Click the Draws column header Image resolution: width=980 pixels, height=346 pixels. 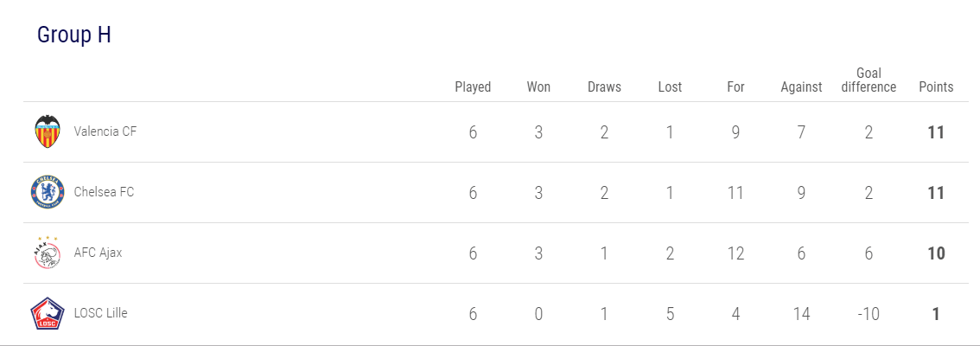(604, 86)
